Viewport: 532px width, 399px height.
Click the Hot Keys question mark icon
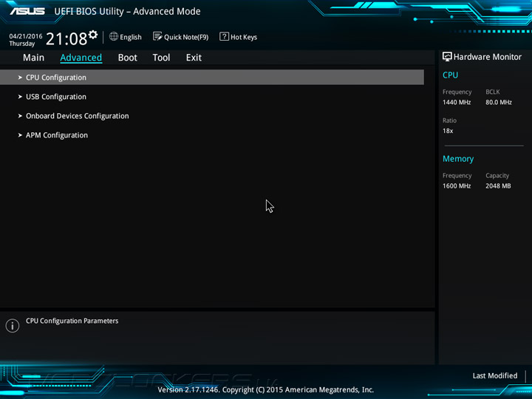224,36
